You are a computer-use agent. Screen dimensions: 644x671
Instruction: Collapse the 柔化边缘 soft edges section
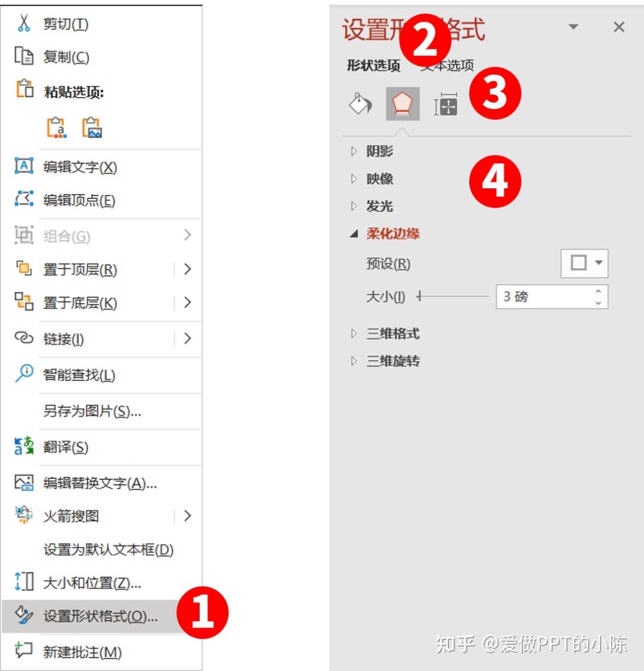coord(385,234)
